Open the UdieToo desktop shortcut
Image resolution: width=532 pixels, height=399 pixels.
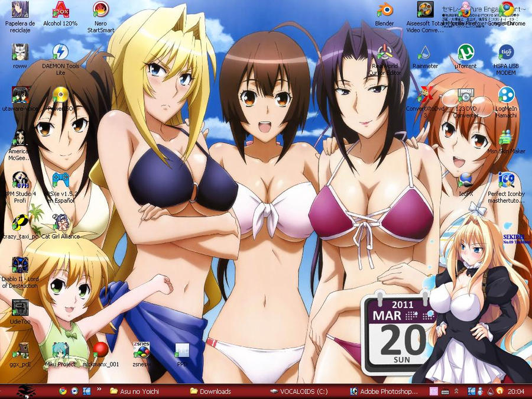[20, 313]
